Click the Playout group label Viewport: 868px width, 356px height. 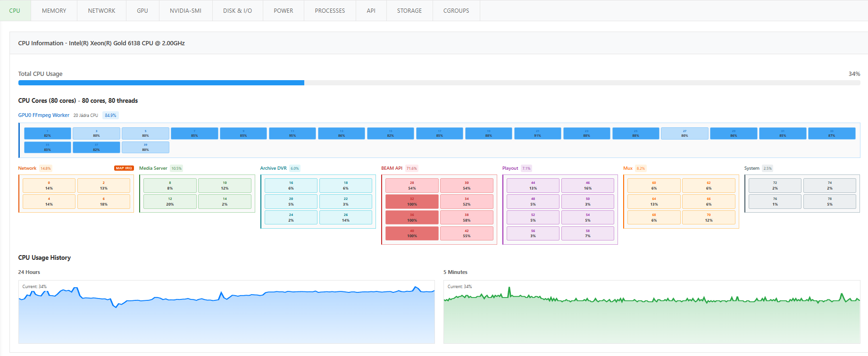tap(510, 168)
